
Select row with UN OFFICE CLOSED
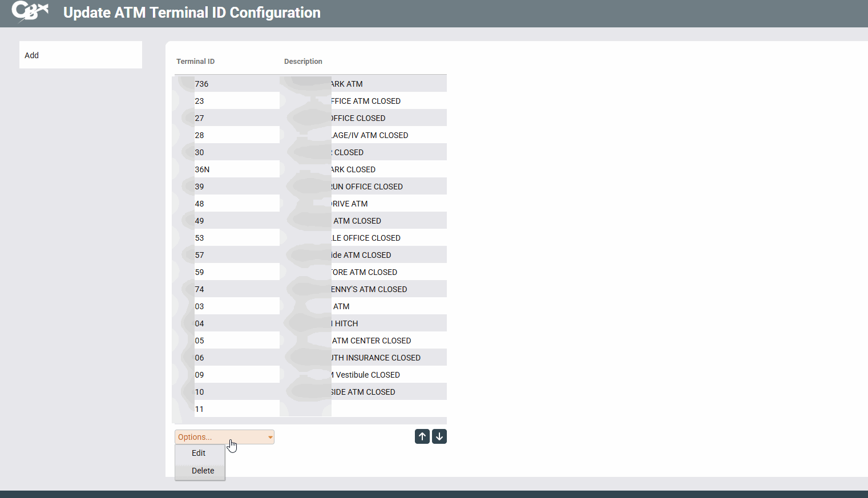(367, 187)
